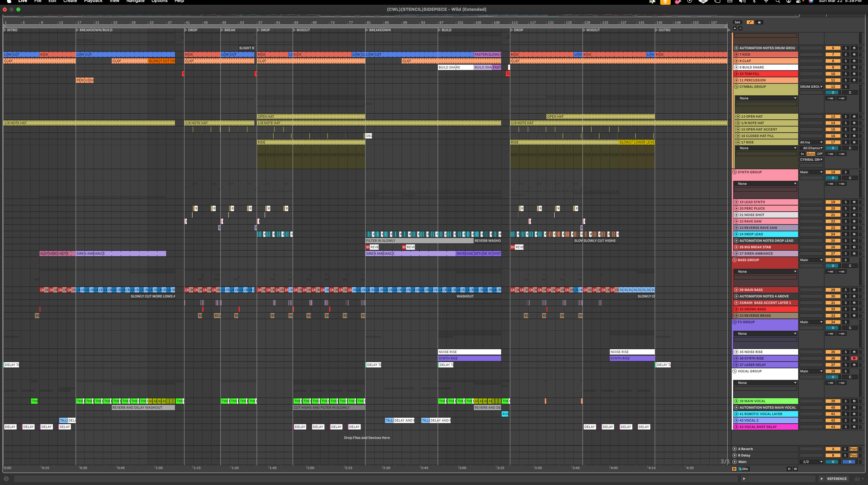Open the File menu

38,1
